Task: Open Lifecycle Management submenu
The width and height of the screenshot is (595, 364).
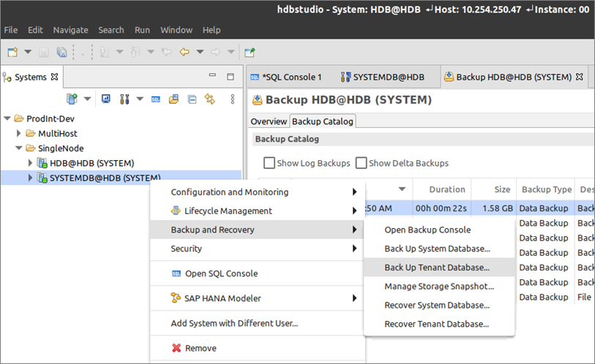Action: point(258,211)
